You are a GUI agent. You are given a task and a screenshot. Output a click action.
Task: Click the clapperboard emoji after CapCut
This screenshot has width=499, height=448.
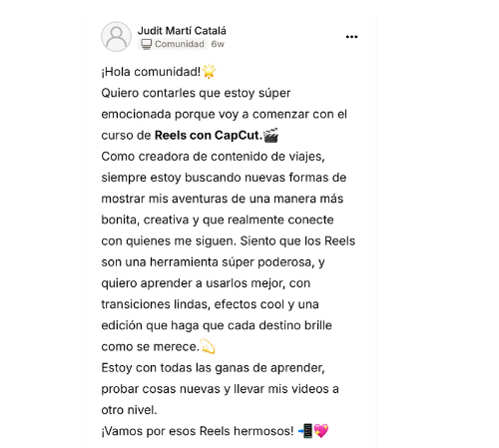(270, 135)
